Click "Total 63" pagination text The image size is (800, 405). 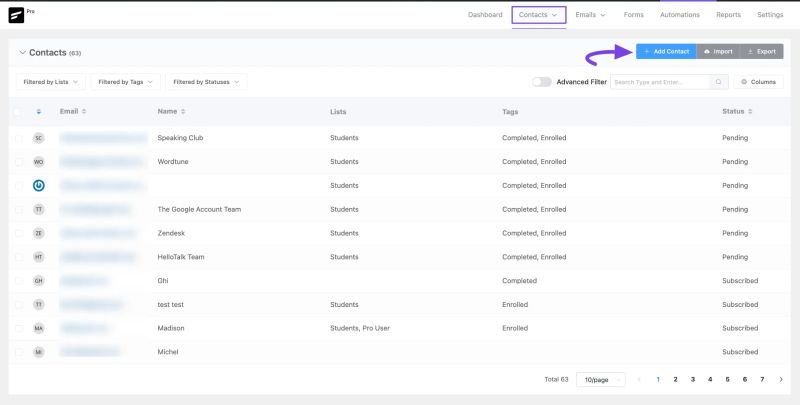click(556, 379)
